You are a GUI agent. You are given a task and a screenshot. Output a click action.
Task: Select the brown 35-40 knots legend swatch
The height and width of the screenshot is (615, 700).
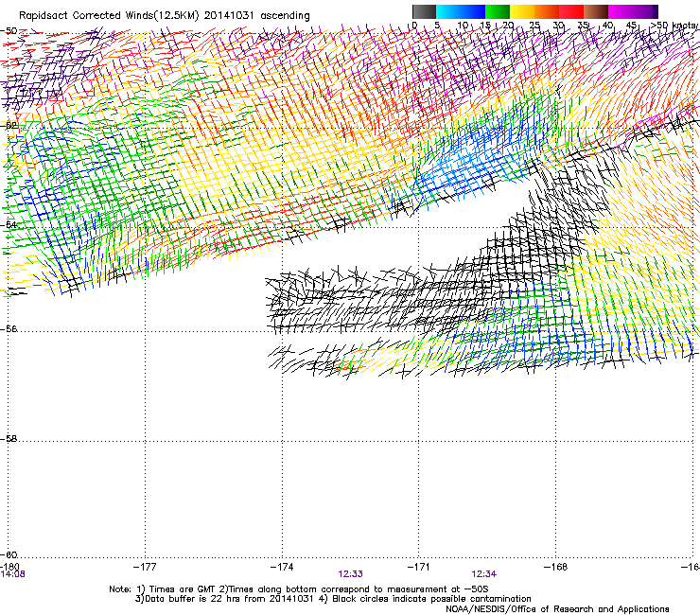(596, 11)
